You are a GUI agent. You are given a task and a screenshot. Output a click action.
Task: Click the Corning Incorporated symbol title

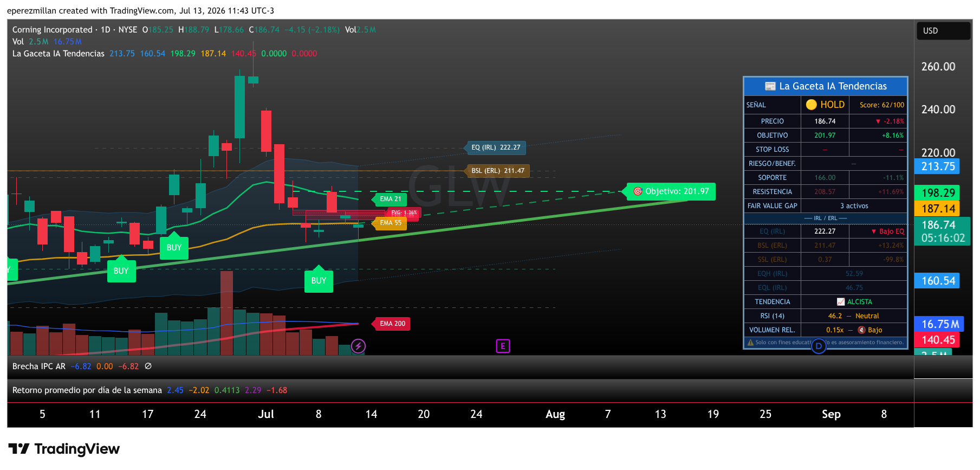(x=53, y=30)
